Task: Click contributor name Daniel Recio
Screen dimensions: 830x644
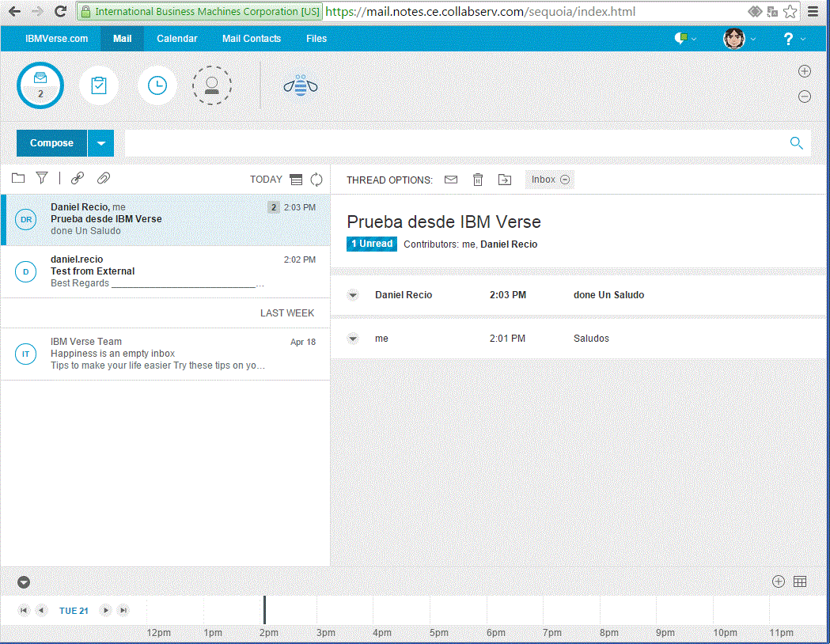Action: [x=509, y=244]
